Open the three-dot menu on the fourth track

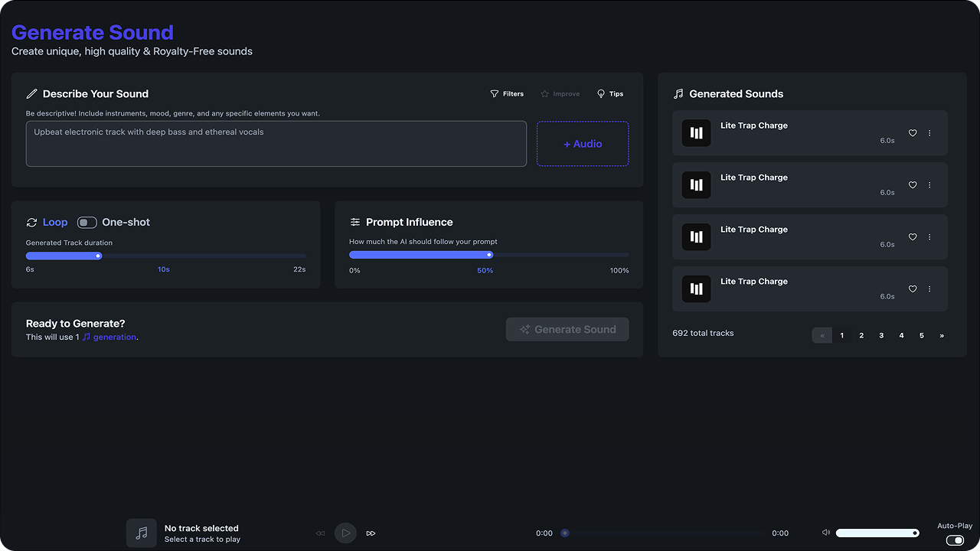click(929, 289)
